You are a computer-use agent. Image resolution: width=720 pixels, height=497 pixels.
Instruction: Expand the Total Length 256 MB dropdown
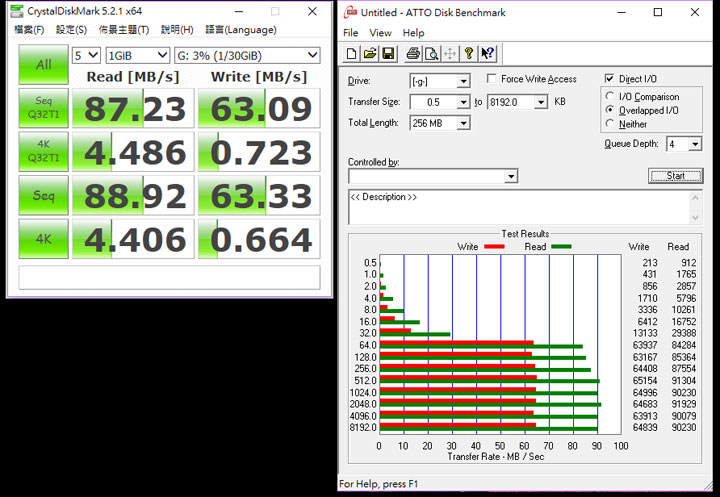pyautogui.click(x=463, y=123)
